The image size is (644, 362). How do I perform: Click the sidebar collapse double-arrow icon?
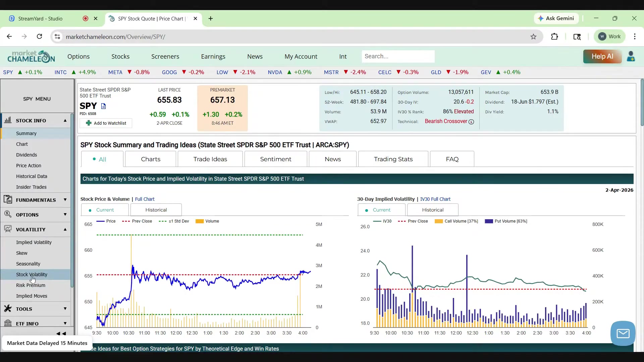[x=61, y=334]
